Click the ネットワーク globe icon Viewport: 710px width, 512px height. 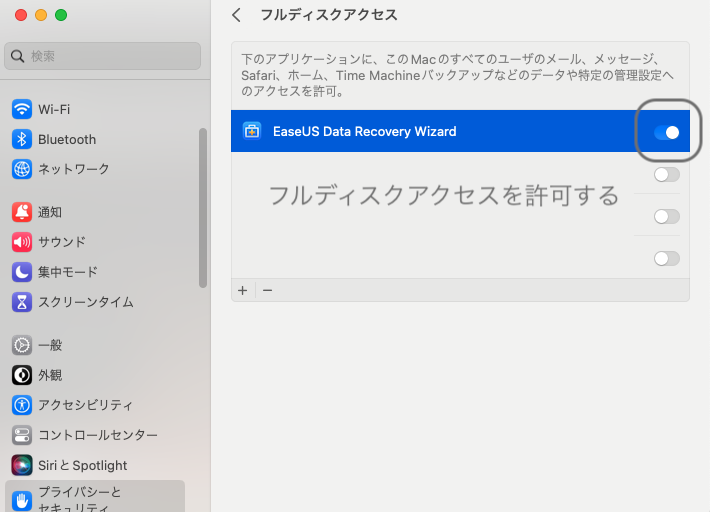pyautogui.click(x=22, y=169)
